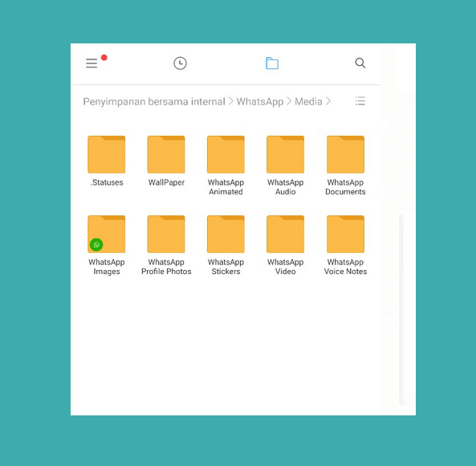Click the WhatsApp Audio label
Image resolution: width=476 pixels, height=466 pixels.
[x=285, y=187]
